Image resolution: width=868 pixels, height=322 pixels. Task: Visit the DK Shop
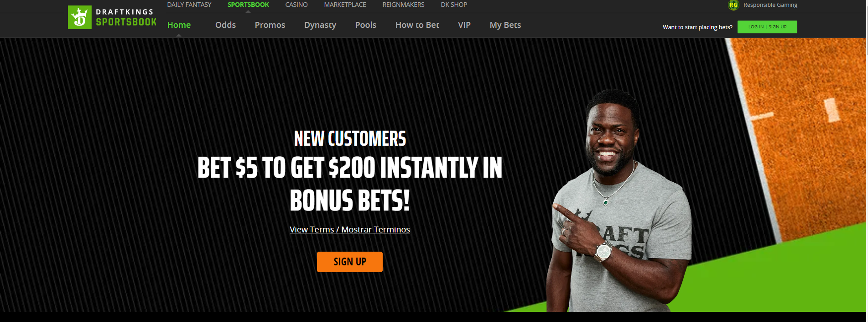[454, 5]
